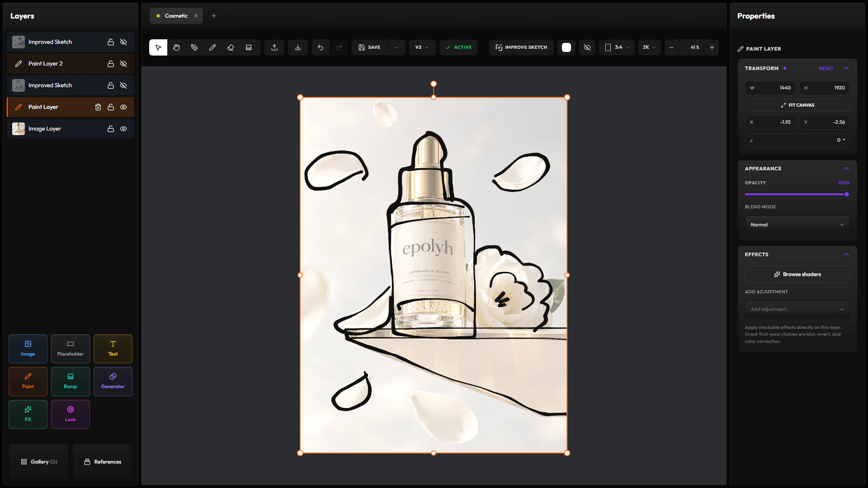Zoom out with the minus button
868x488 pixels.
tap(671, 47)
